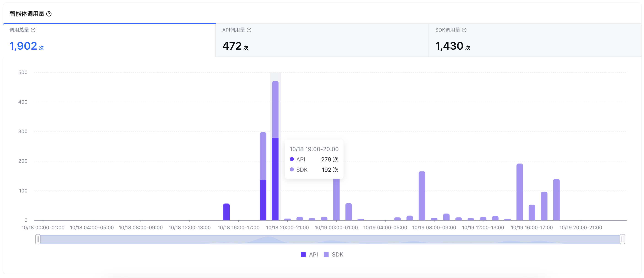The width and height of the screenshot is (644, 278).
Task: Switch to the API调用量 tab
Action: pos(322,40)
